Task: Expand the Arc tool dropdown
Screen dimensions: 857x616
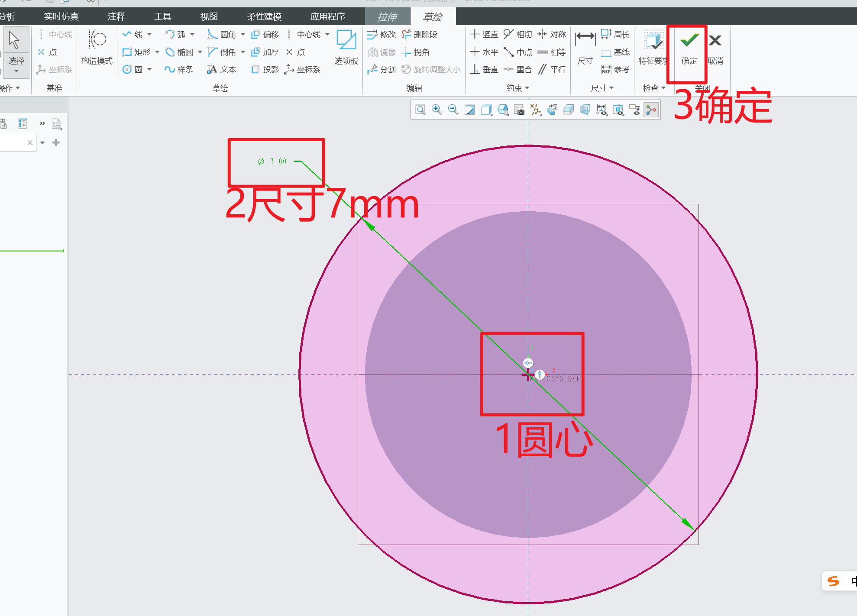Action: click(191, 34)
